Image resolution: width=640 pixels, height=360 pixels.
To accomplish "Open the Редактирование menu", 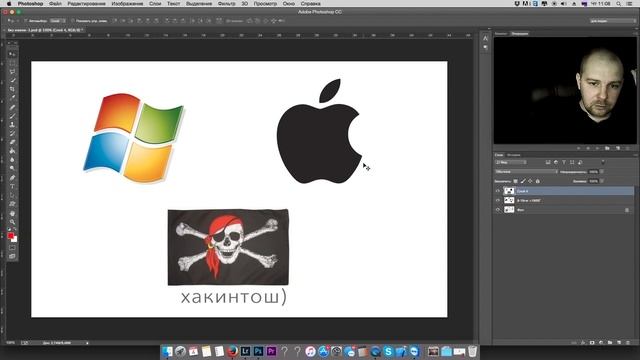I will [87, 4].
